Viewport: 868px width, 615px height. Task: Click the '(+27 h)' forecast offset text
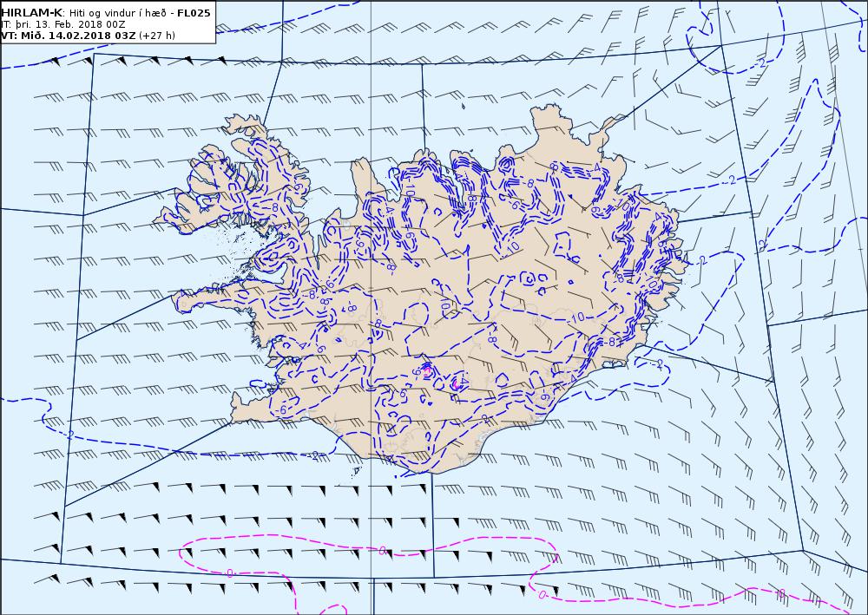156,36
